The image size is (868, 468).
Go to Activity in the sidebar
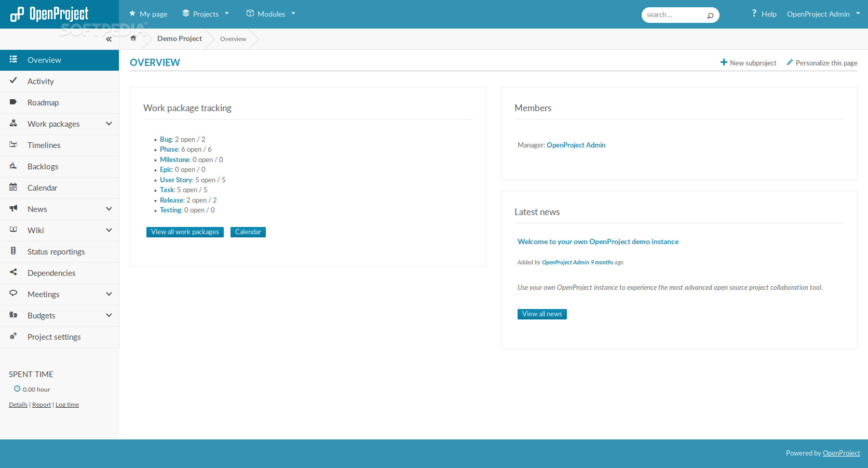pos(60,82)
